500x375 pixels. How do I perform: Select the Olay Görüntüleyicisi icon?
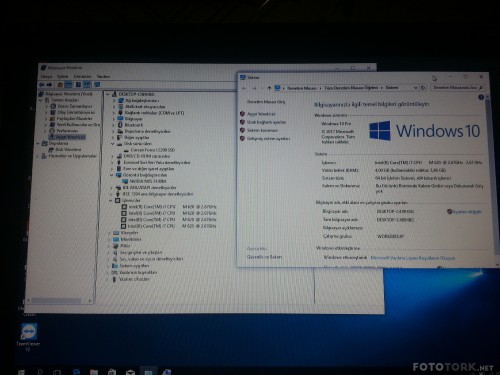53,112
